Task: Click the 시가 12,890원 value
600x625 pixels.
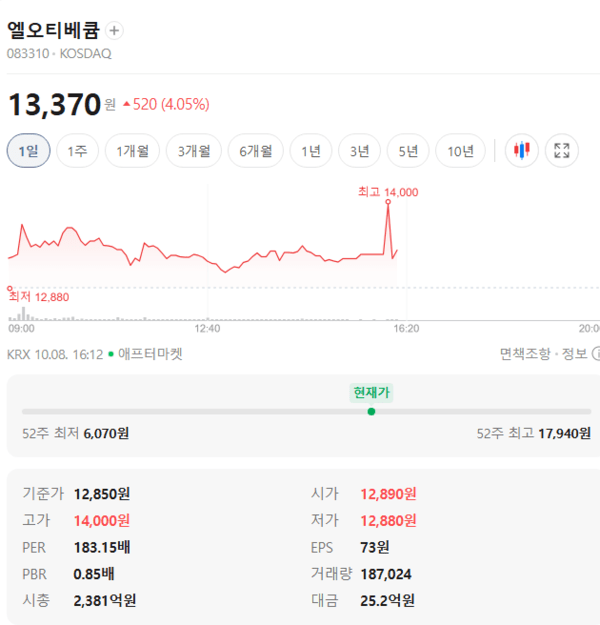Action: (388, 494)
